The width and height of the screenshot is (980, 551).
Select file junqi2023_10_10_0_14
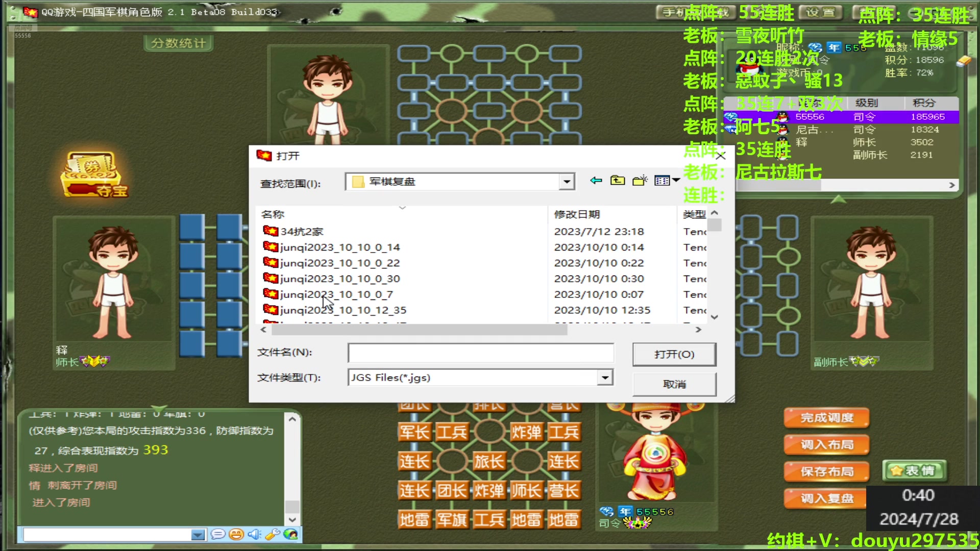[332, 247]
